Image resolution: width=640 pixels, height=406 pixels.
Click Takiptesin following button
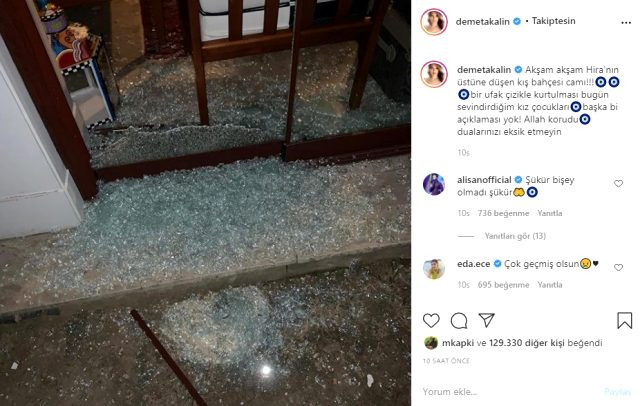[x=553, y=21]
